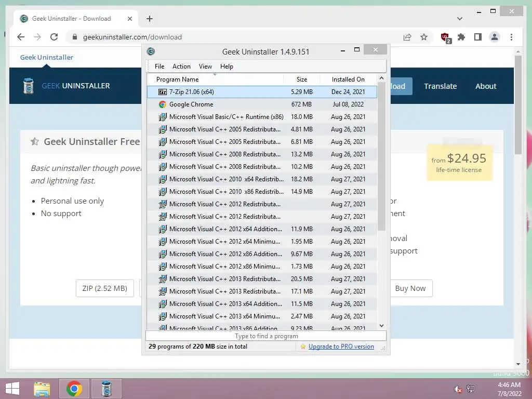Click the 7-Zip program icon
This screenshot has width=532, height=399.
pos(163,92)
